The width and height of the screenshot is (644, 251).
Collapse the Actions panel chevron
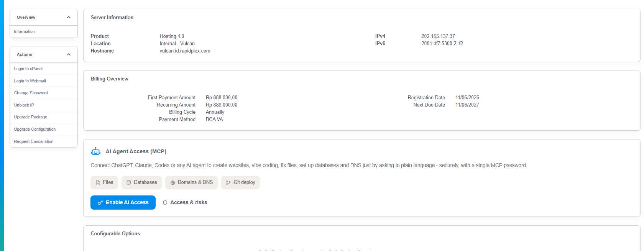(x=69, y=54)
